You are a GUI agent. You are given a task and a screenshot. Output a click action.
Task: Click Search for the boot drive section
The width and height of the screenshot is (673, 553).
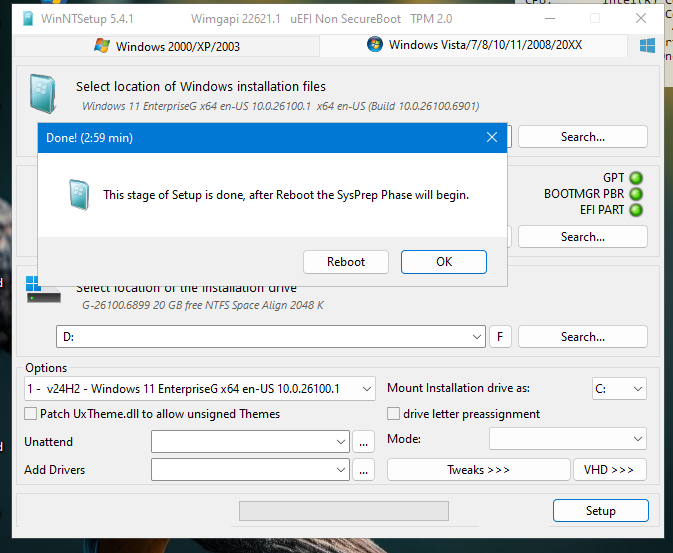(x=583, y=237)
